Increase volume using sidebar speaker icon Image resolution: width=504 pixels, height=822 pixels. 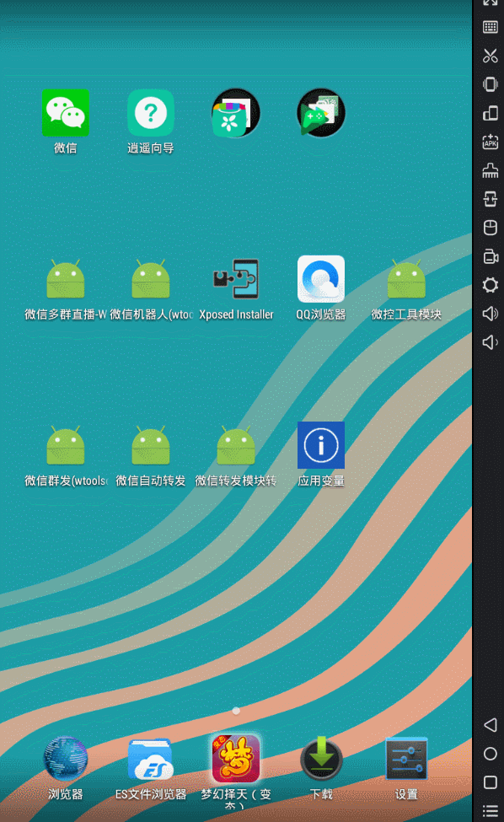(491, 314)
